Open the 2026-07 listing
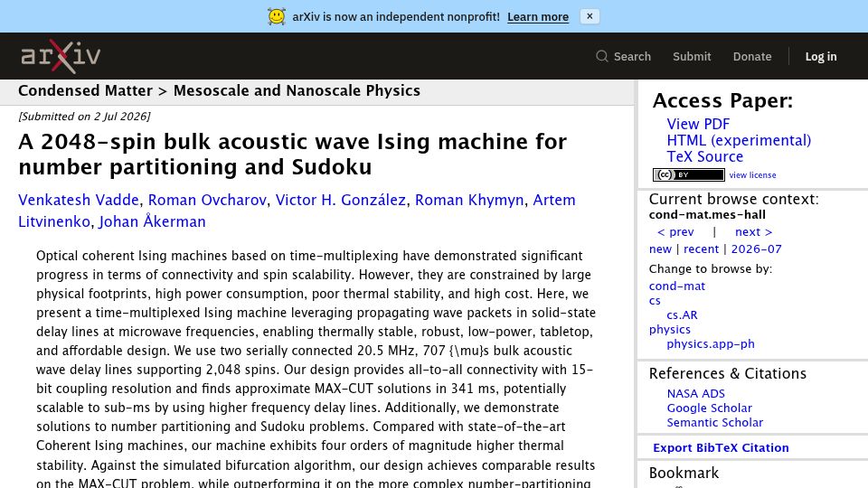This screenshot has width=868, height=488. 756,249
